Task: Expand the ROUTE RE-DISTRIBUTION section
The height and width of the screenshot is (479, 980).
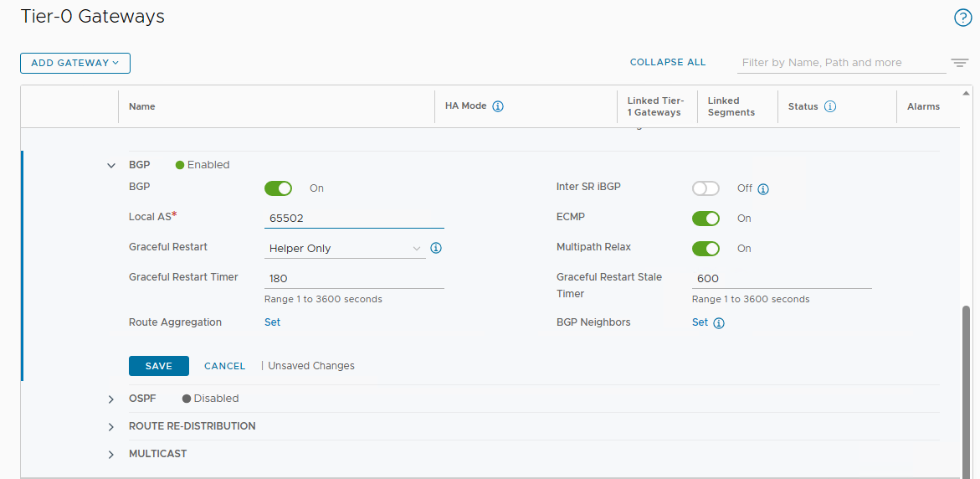Action: coord(111,426)
